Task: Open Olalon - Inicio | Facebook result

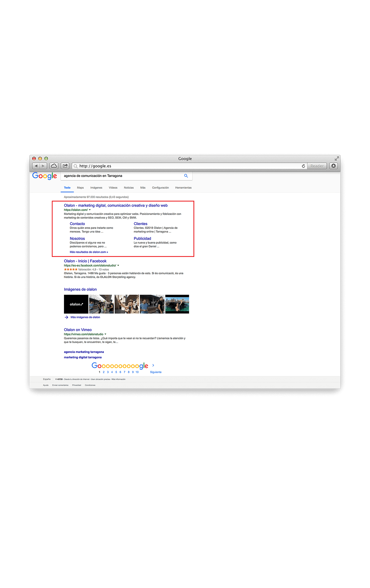Action: (x=85, y=261)
